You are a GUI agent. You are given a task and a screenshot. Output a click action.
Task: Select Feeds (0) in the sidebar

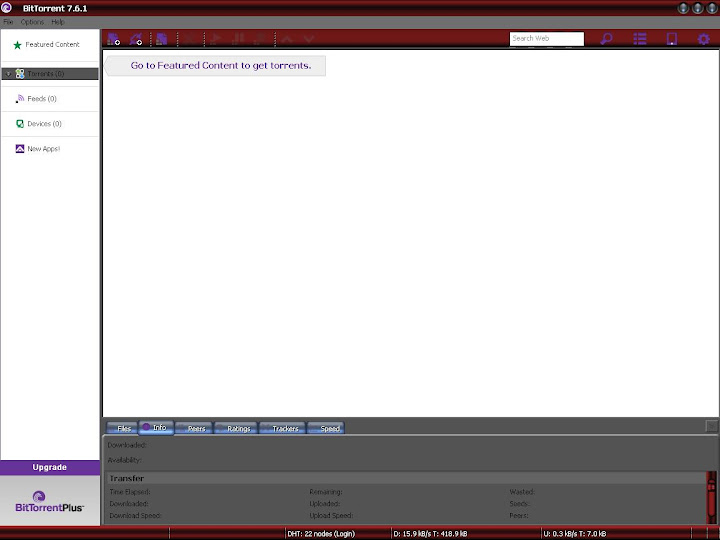[x=42, y=99]
